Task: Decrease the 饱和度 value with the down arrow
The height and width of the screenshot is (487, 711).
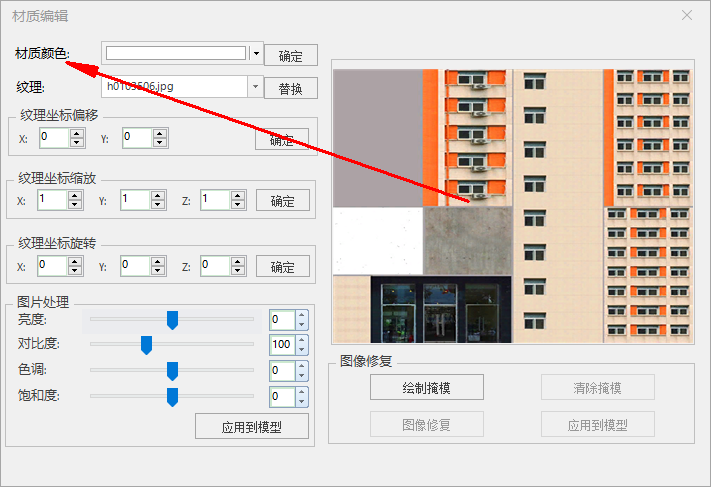Action: 302,401
